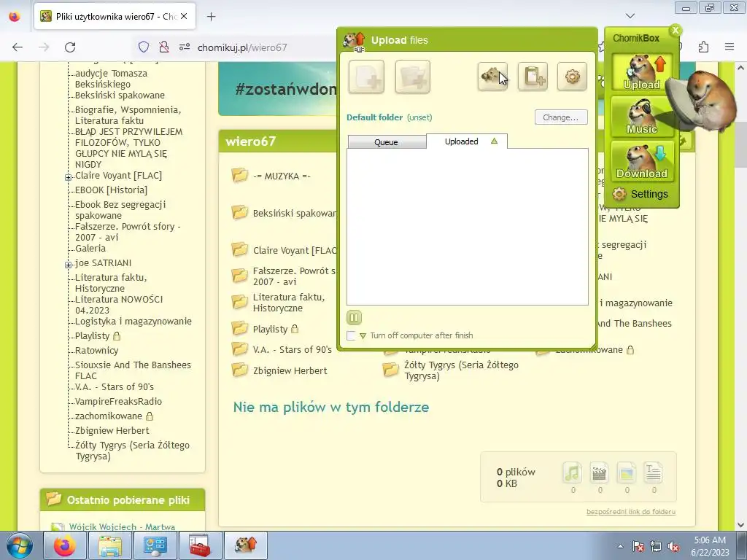The image size is (747, 560).
Task: Go back with the browser back arrow
Action: pyautogui.click(x=18, y=47)
